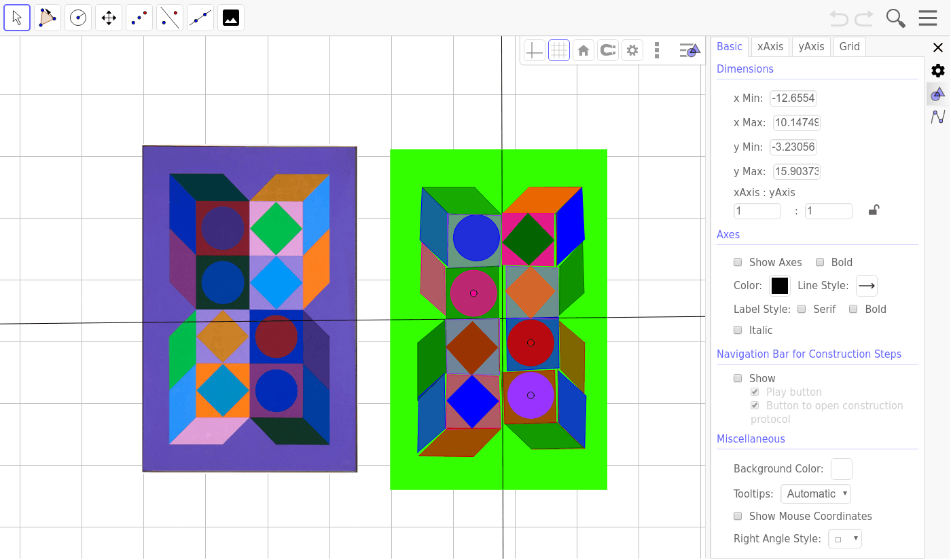951x560 pixels.
Task: Click the Axes section heading
Action: [x=728, y=234]
